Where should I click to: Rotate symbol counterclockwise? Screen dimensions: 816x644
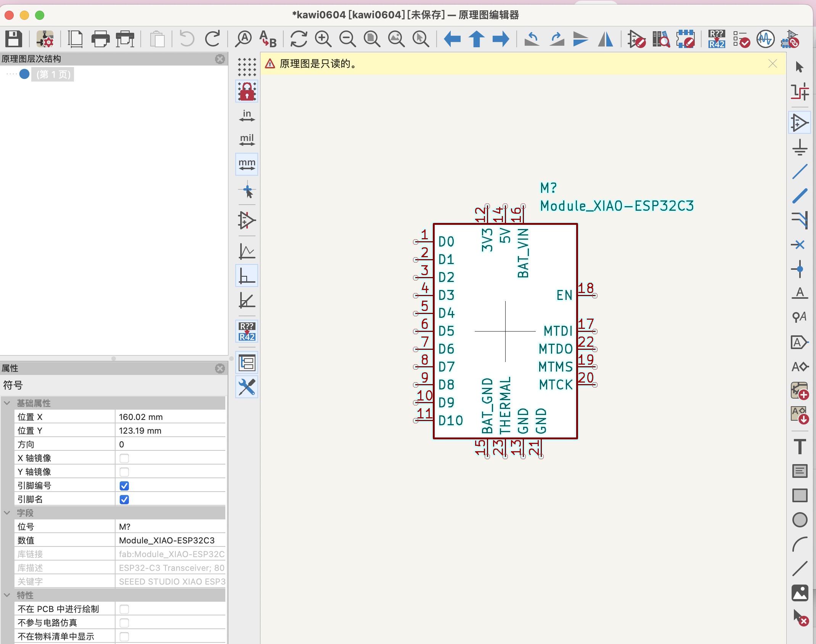[x=532, y=38]
